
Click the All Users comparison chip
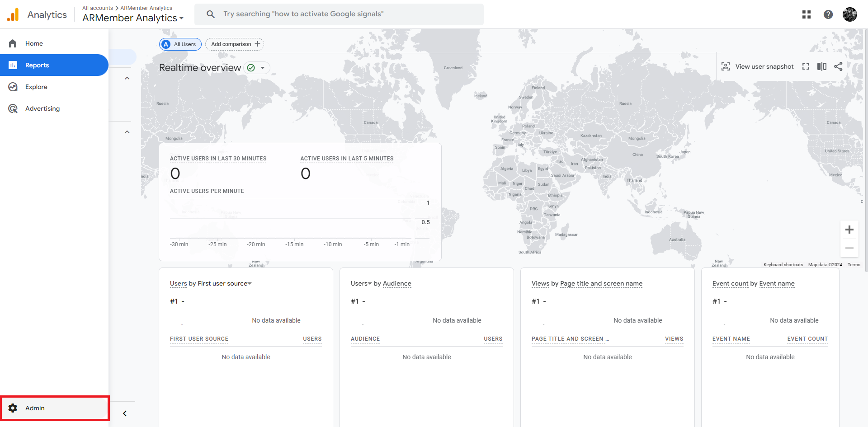[180, 44]
